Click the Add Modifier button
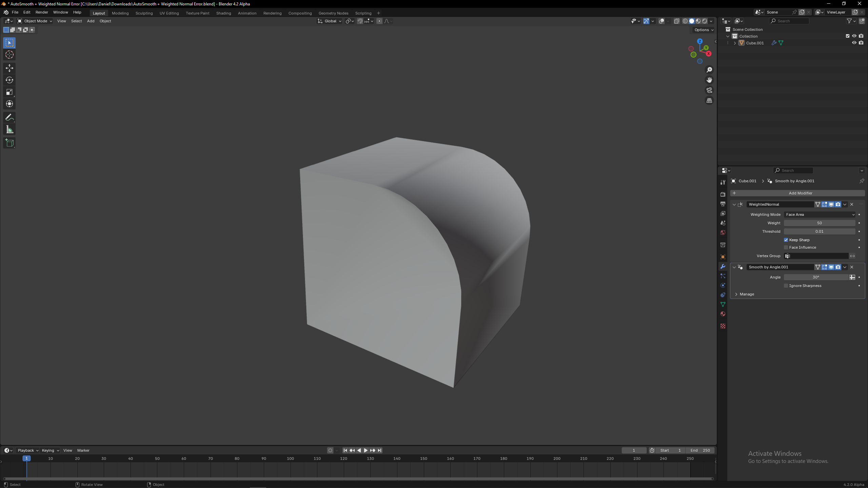 click(797, 193)
